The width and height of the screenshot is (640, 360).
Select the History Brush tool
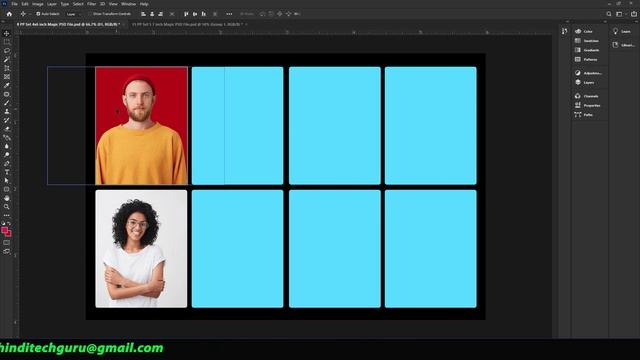[x=7, y=120]
